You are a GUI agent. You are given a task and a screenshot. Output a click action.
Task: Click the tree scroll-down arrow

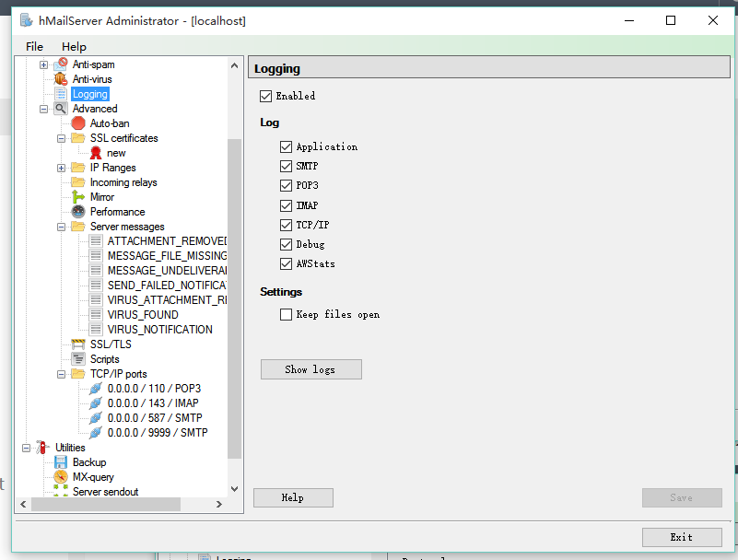pyautogui.click(x=234, y=489)
